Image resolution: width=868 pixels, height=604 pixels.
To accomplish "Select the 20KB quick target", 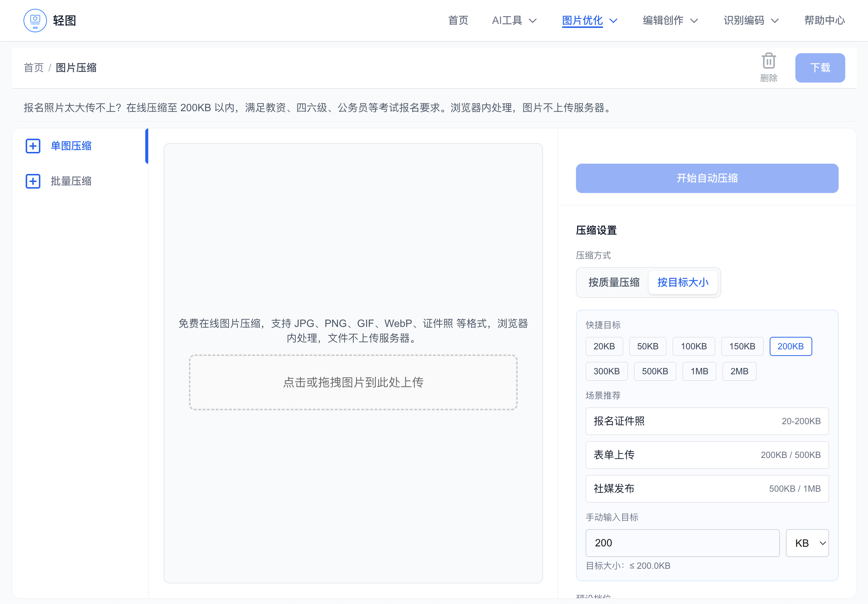I will pyautogui.click(x=604, y=346).
